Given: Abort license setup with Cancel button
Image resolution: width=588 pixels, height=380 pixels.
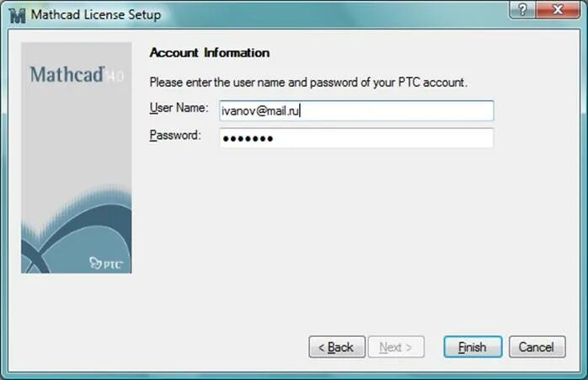Looking at the screenshot, I should click(x=537, y=347).
